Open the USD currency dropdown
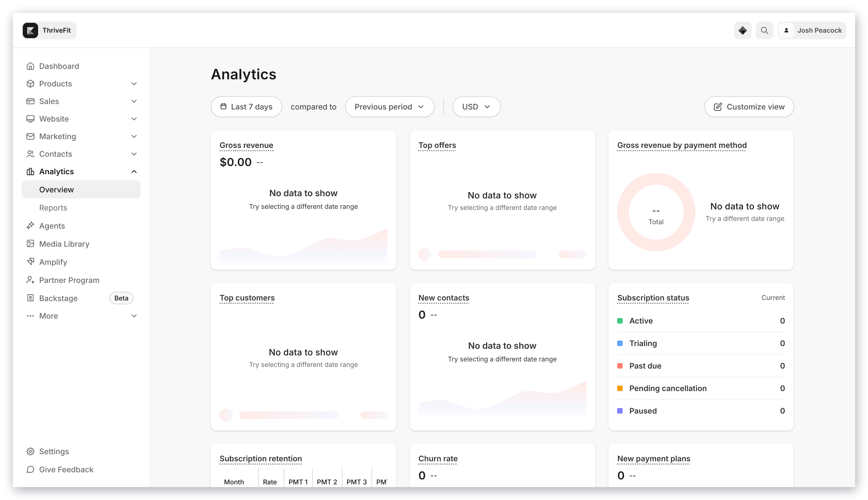The image size is (868, 500). click(476, 107)
